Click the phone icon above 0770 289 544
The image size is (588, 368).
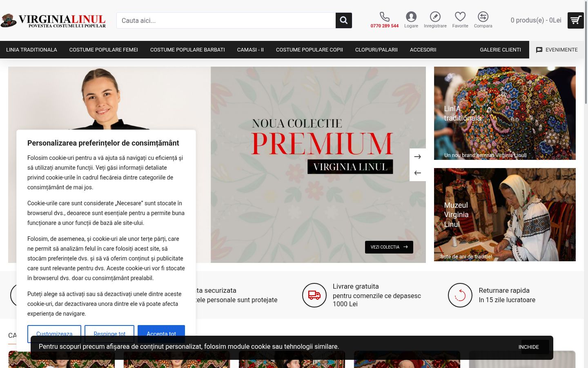click(x=385, y=16)
